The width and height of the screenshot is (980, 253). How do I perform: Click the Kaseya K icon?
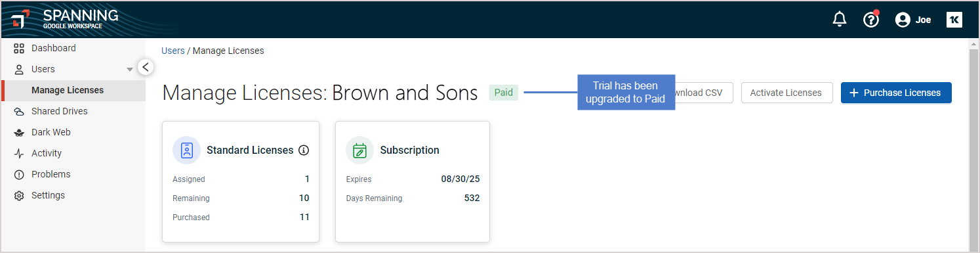pyautogui.click(x=954, y=20)
